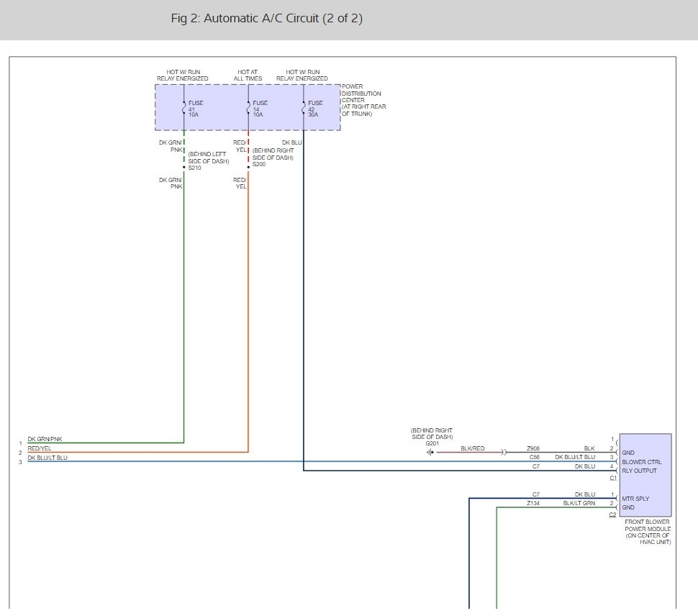The image size is (698, 616).
Task: Select the S210 splice label
Action: click(x=194, y=168)
